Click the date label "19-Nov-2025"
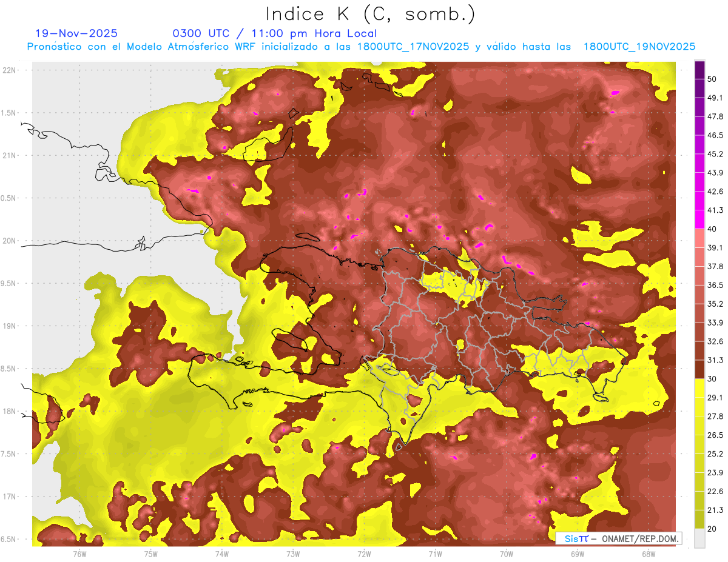The height and width of the screenshot is (562, 728). [x=76, y=33]
